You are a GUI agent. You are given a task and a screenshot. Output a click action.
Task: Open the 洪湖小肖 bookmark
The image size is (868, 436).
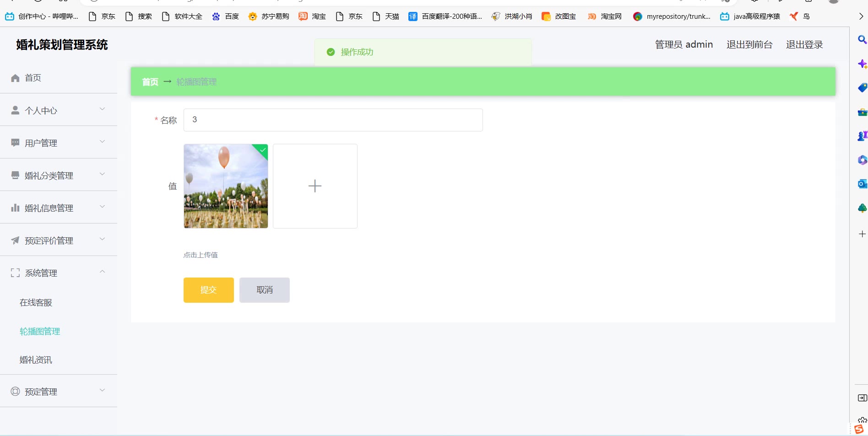(x=512, y=16)
